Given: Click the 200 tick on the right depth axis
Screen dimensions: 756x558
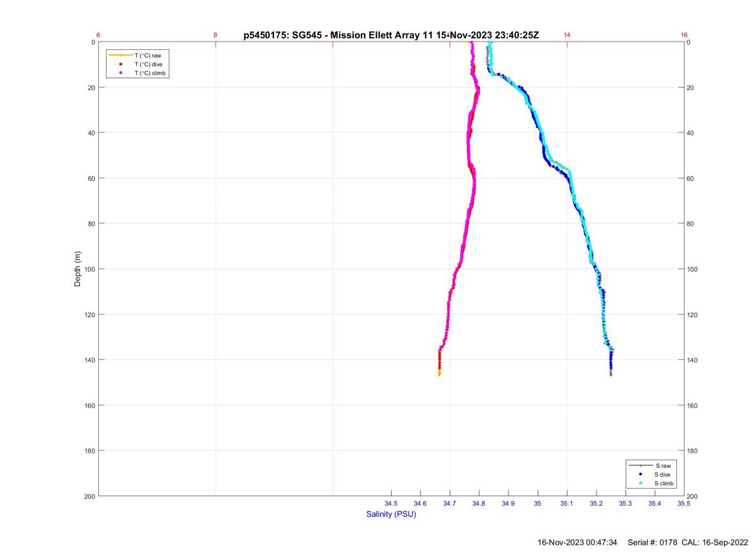Looking at the screenshot, I should click(x=693, y=496).
